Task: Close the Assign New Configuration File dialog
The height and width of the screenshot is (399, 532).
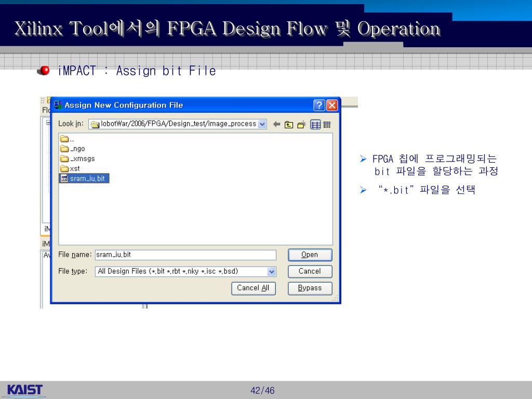Action: pyautogui.click(x=332, y=105)
